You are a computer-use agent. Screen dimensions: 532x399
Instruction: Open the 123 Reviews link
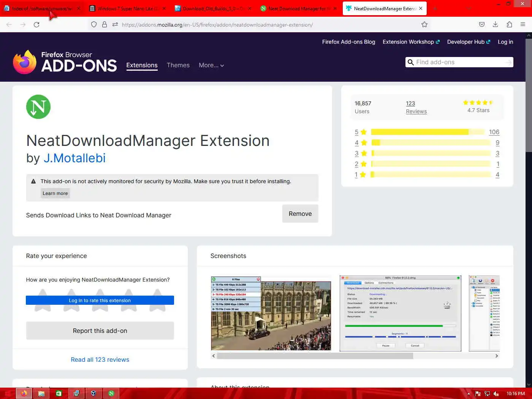[416, 107]
